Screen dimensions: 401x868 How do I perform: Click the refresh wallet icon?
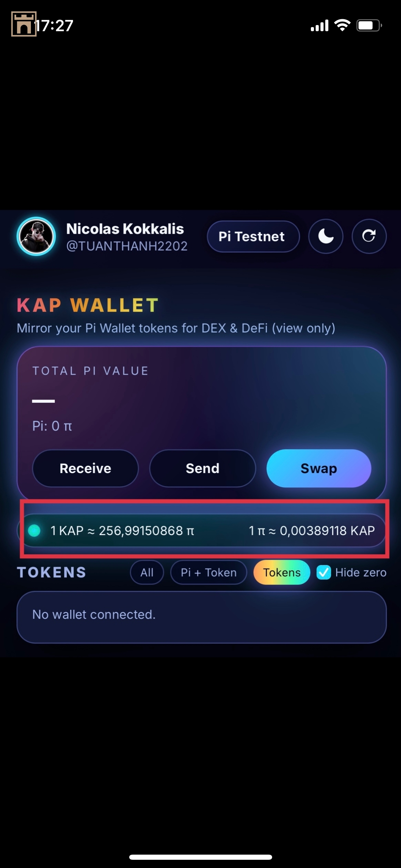[x=369, y=236]
